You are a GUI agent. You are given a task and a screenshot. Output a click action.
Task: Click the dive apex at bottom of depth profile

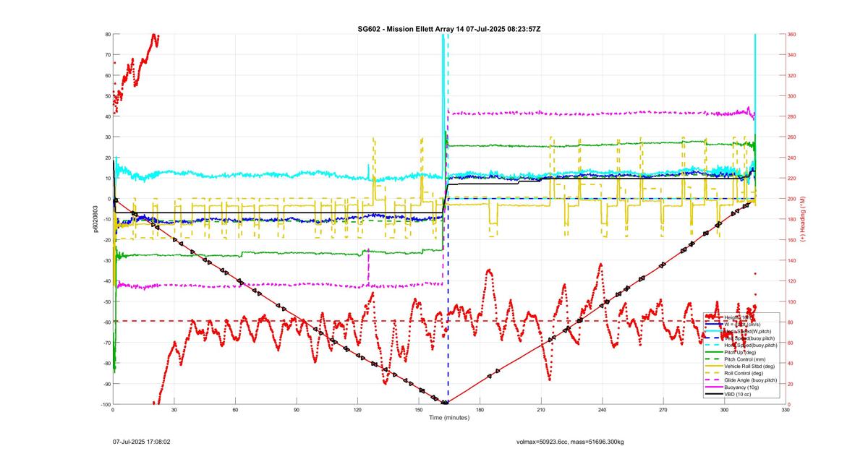coord(446,403)
